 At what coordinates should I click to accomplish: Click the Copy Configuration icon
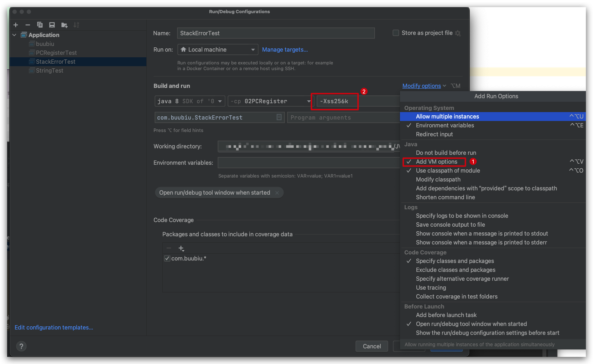40,25
